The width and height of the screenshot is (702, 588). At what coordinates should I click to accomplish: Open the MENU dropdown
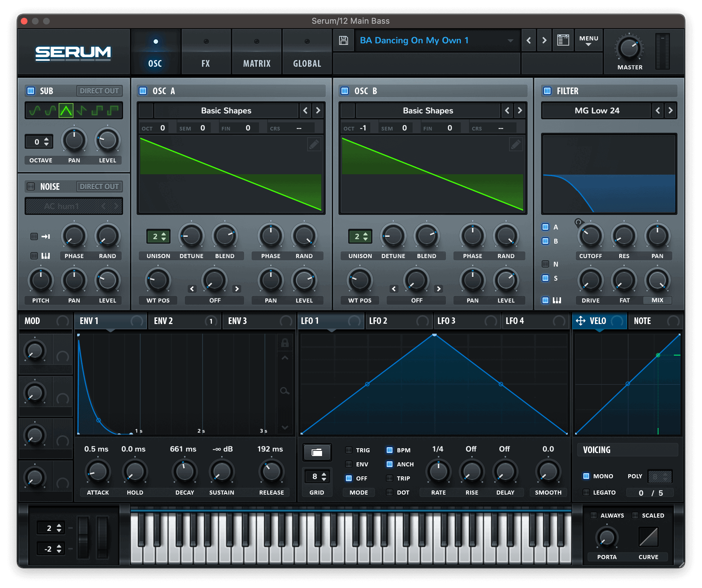(588, 40)
